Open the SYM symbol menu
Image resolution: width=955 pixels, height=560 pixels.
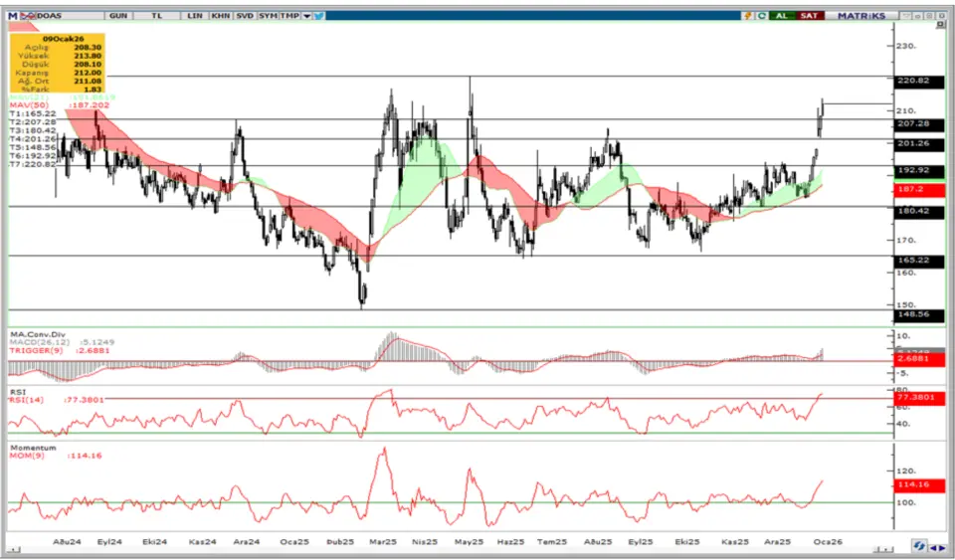coord(268,16)
